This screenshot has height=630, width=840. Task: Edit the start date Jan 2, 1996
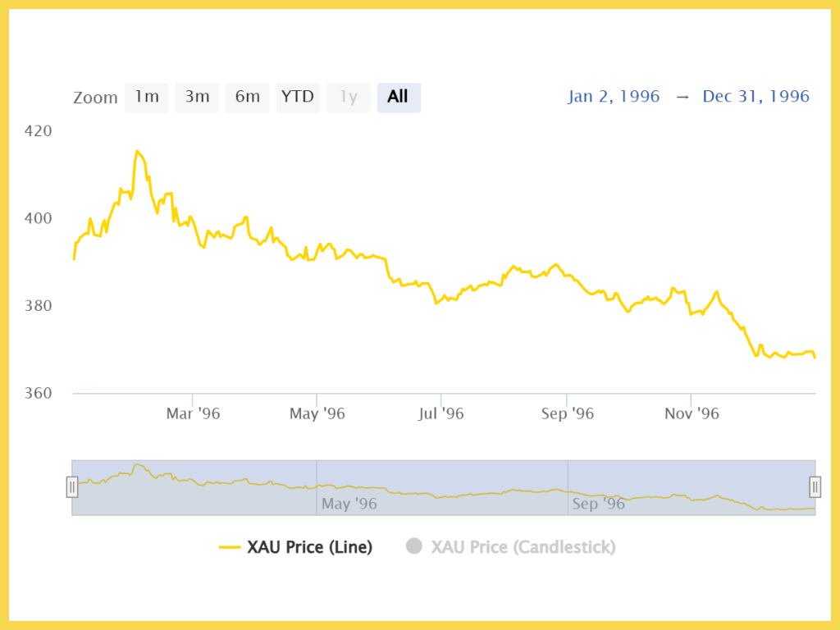614,97
